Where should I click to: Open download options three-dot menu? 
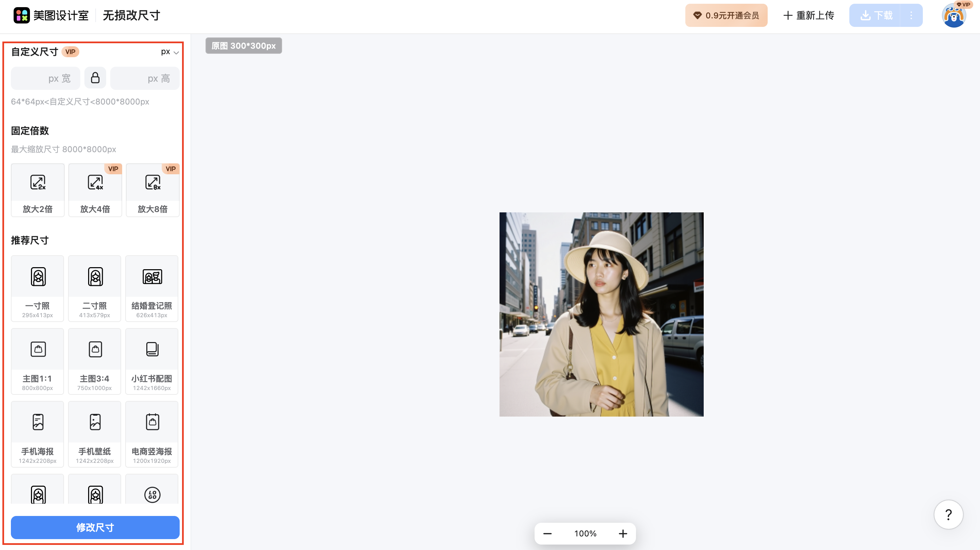tap(911, 15)
